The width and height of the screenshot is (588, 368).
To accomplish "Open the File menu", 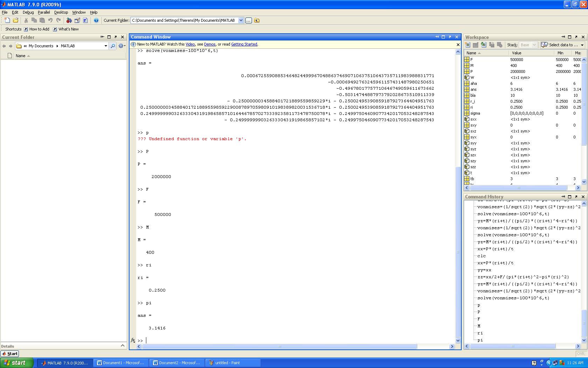I will click(x=5, y=12).
